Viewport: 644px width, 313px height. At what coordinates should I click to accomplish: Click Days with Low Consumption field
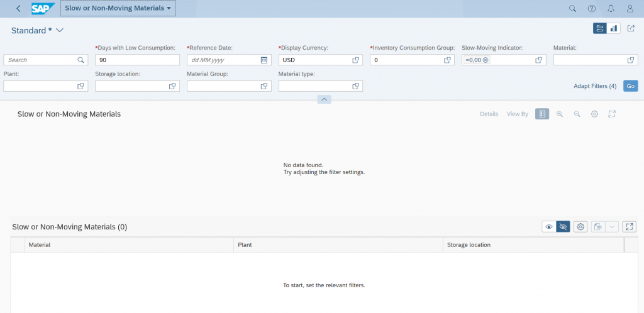(x=137, y=60)
